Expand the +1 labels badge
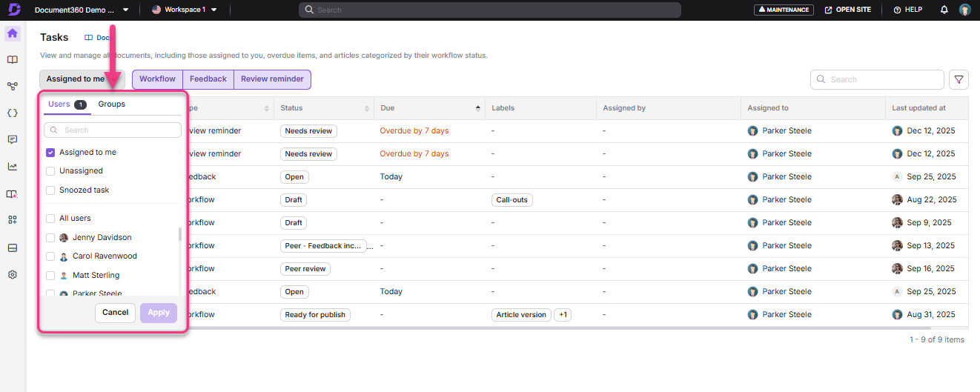The width and height of the screenshot is (980, 392). [563, 314]
